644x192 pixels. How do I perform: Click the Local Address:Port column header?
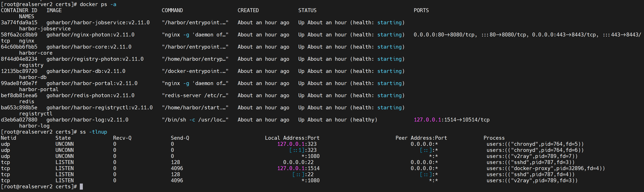(292, 138)
